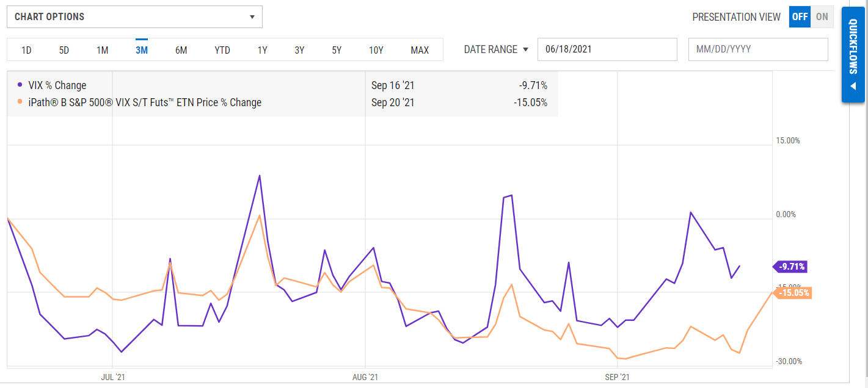Image resolution: width=868 pixels, height=388 pixels.
Task: Select the 3M time range
Action: pos(142,50)
